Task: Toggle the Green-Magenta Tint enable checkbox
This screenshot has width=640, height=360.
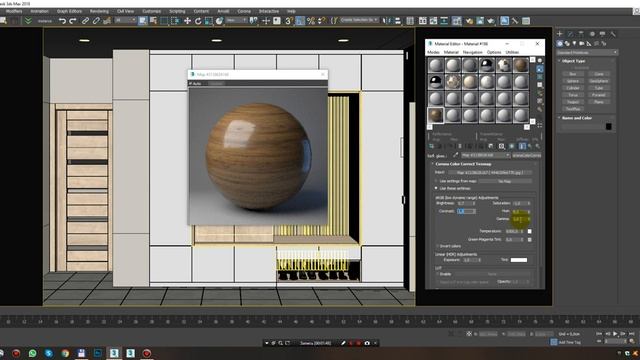Action: (529, 240)
